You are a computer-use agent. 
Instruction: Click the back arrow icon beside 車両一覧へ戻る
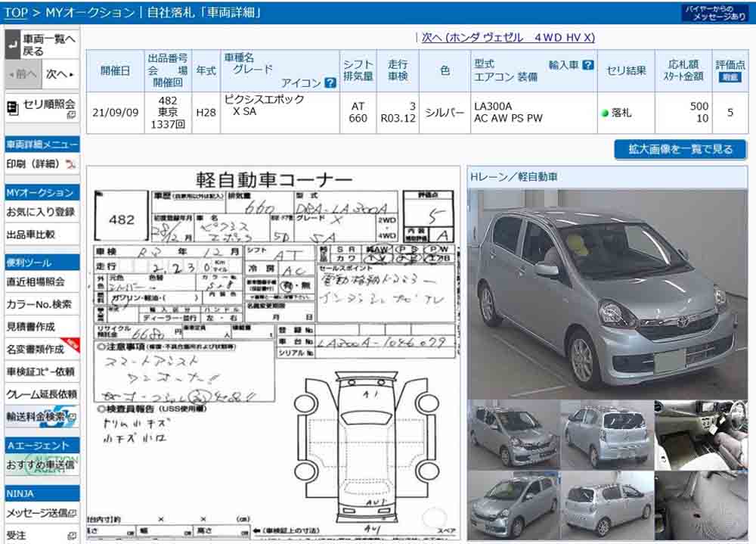[13, 45]
